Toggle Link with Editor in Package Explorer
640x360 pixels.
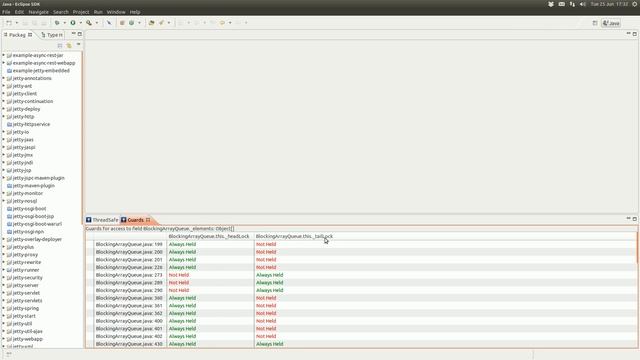pos(69,45)
